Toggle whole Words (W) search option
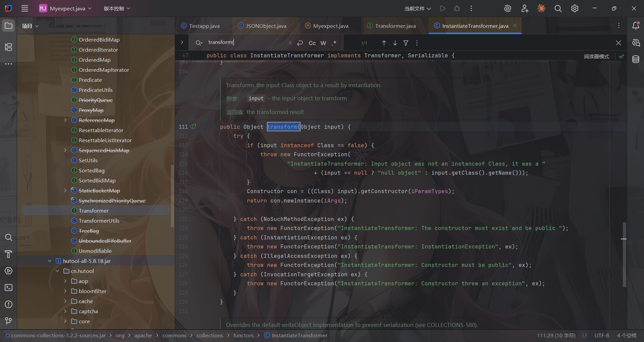This screenshot has height=342, width=644. (x=323, y=43)
